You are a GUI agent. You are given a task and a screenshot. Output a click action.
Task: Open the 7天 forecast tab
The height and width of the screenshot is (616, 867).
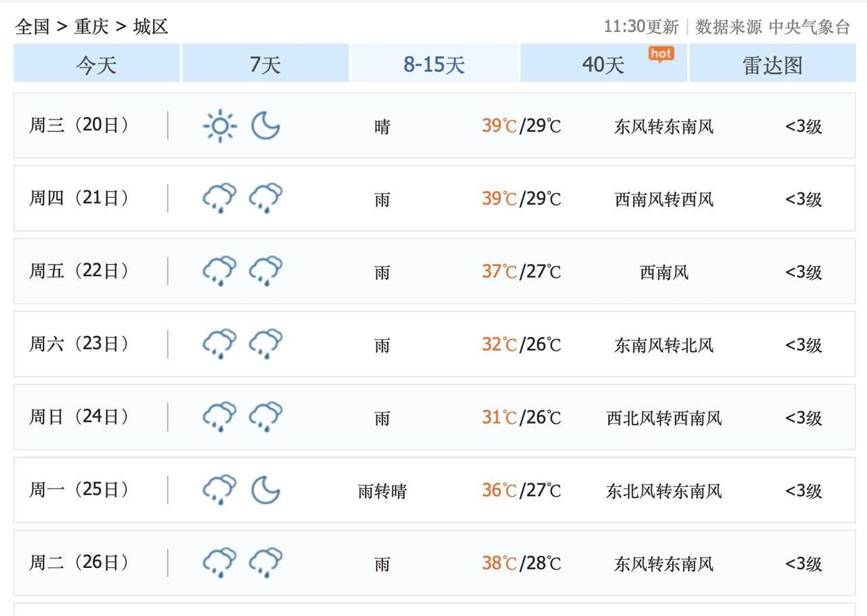pyautogui.click(x=265, y=64)
